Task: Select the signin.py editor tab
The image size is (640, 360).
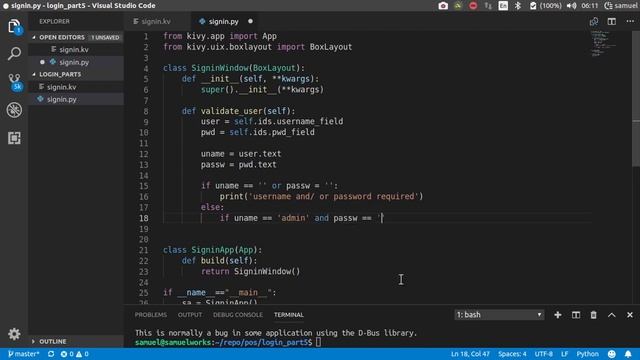Action: [223, 21]
